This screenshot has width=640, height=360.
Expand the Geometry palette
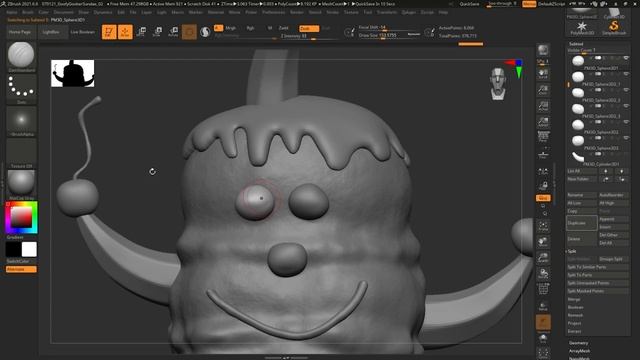coord(578,343)
